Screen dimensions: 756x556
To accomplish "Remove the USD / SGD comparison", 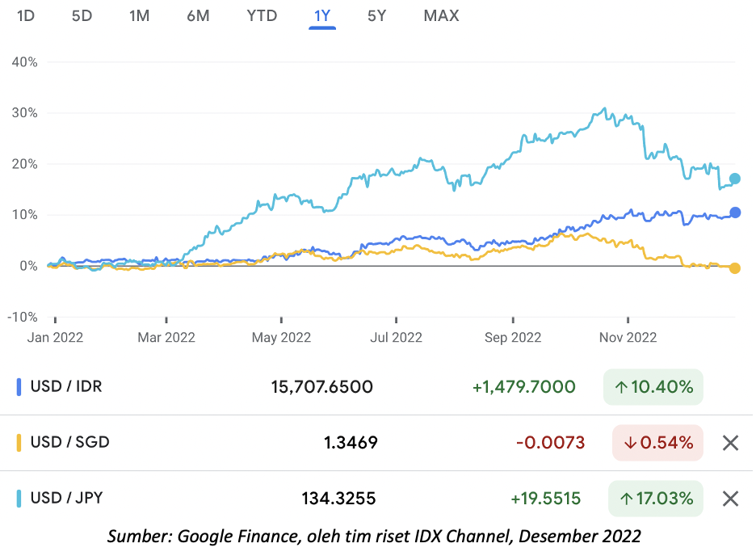I will pos(730,443).
